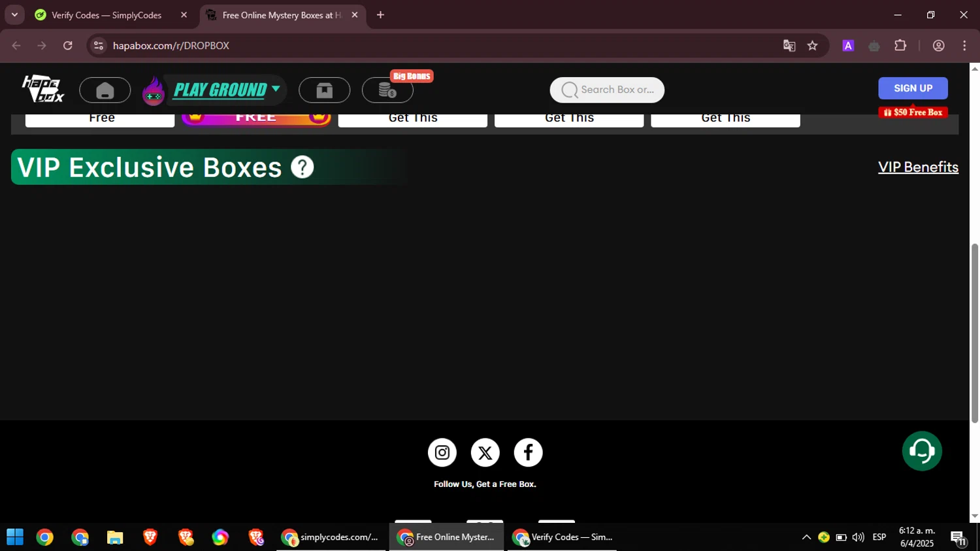
Task: Open File Explorer from taskbar
Action: point(115,537)
